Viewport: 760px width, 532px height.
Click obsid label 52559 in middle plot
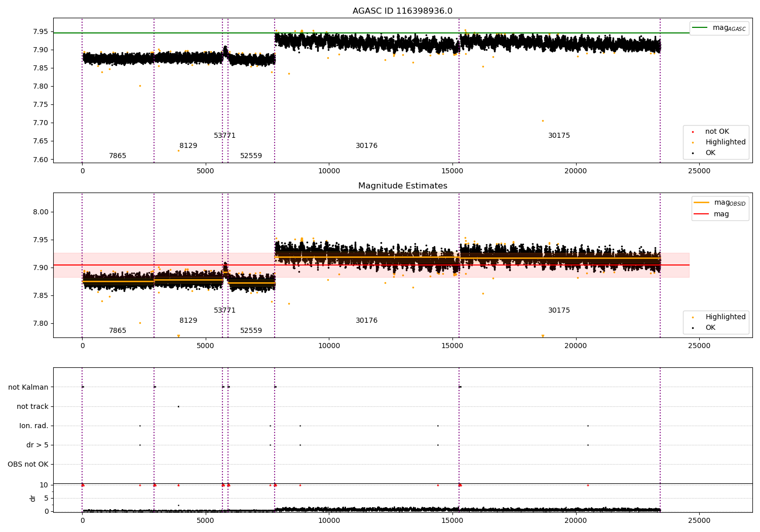point(251,331)
